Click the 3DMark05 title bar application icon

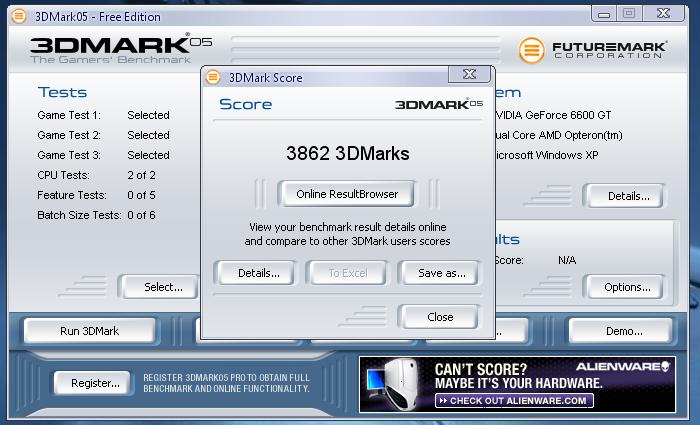point(19,16)
